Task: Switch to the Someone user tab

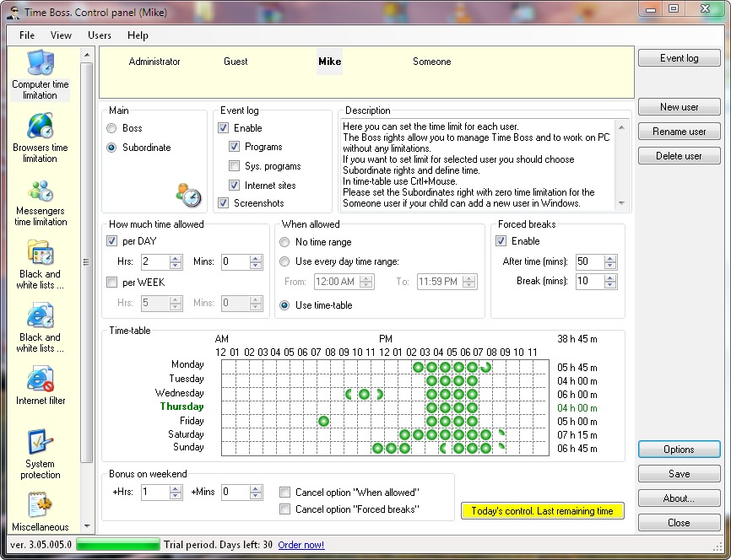Action: pos(432,62)
